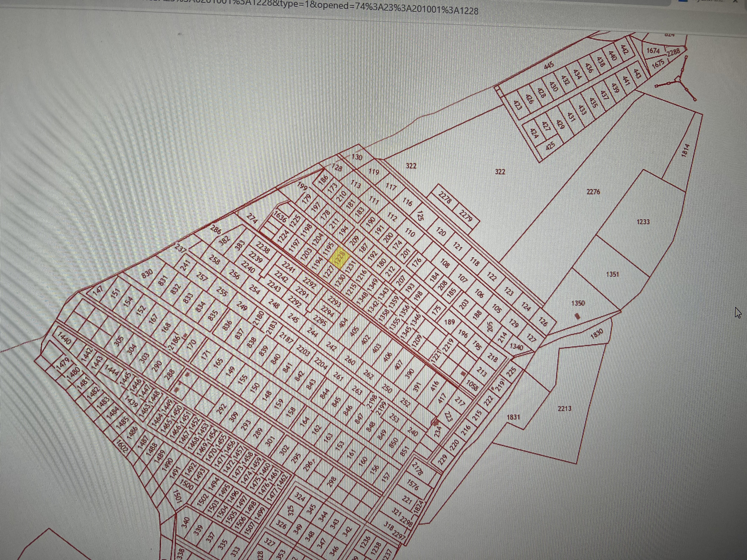This screenshot has width=747, height=560.
Task: Select the yellow highlighted parcel 1228
Action: point(339,257)
